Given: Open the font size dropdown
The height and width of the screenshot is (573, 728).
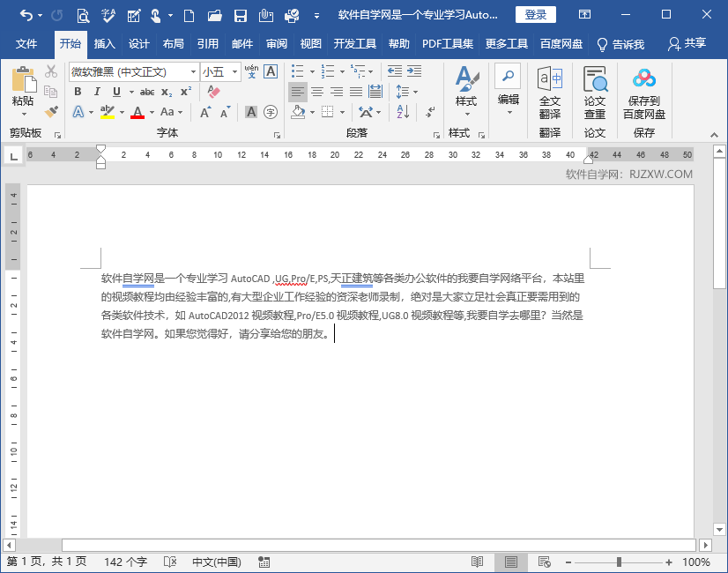Looking at the screenshot, I should pos(236,72).
